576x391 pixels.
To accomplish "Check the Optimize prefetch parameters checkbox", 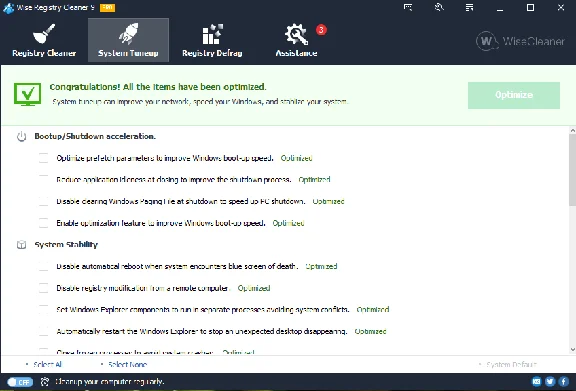I will (x=43, y=158).
